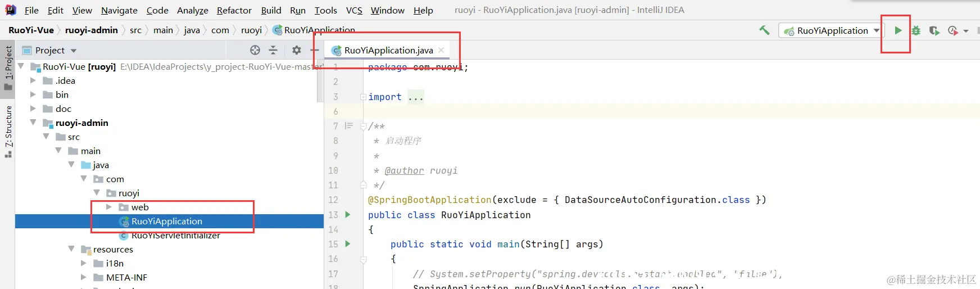
Task: Collapse the main folder in tree
Action: [58, 151]
